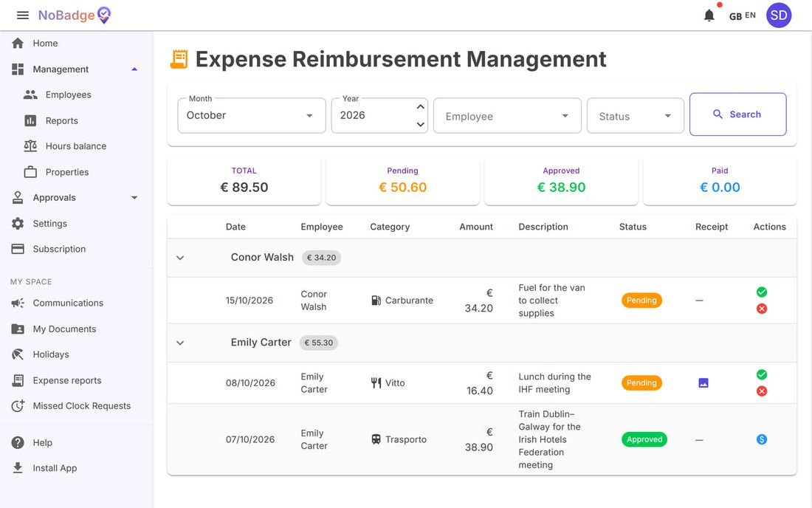Click the Subscription card icon

pyautogui.click(x=18, y=249)
